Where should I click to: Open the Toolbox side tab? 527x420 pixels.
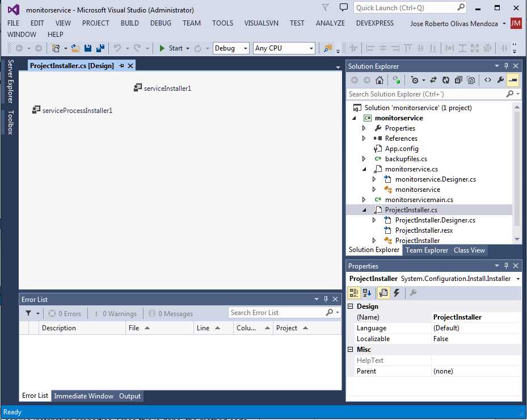coord(11,123)
